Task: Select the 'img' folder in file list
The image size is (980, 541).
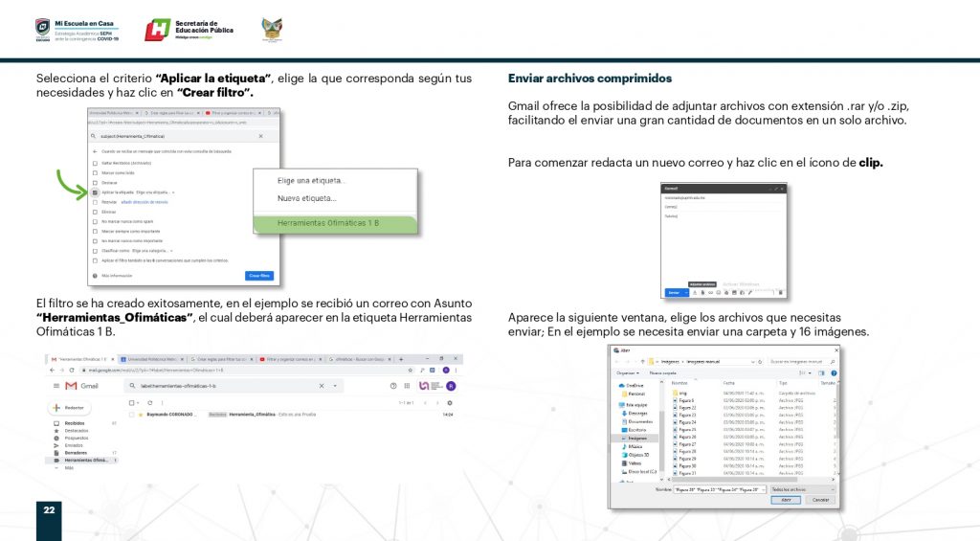Action: (x=679, y=394)
